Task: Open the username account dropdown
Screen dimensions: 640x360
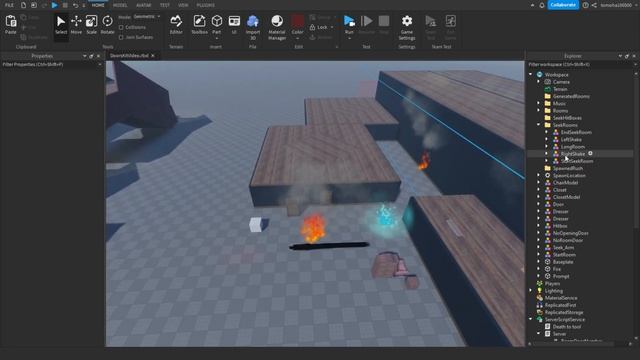Action: pyautogui.click(x=619, y=5)
